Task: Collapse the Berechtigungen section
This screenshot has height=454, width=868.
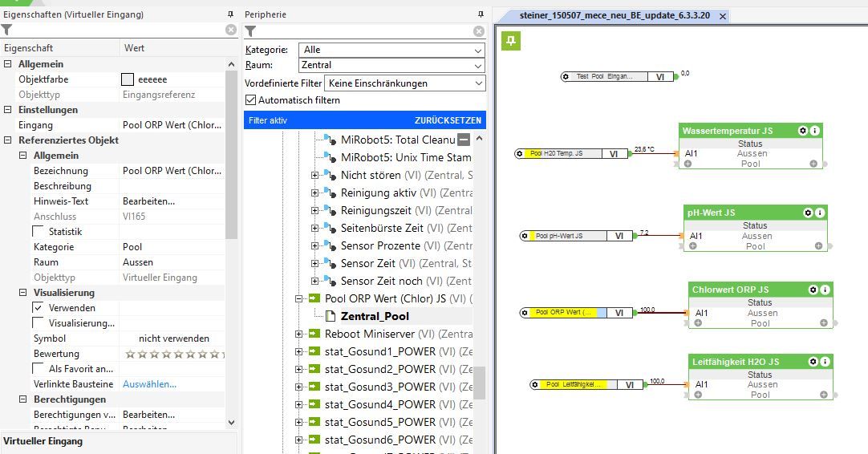Action: [22, 399]
